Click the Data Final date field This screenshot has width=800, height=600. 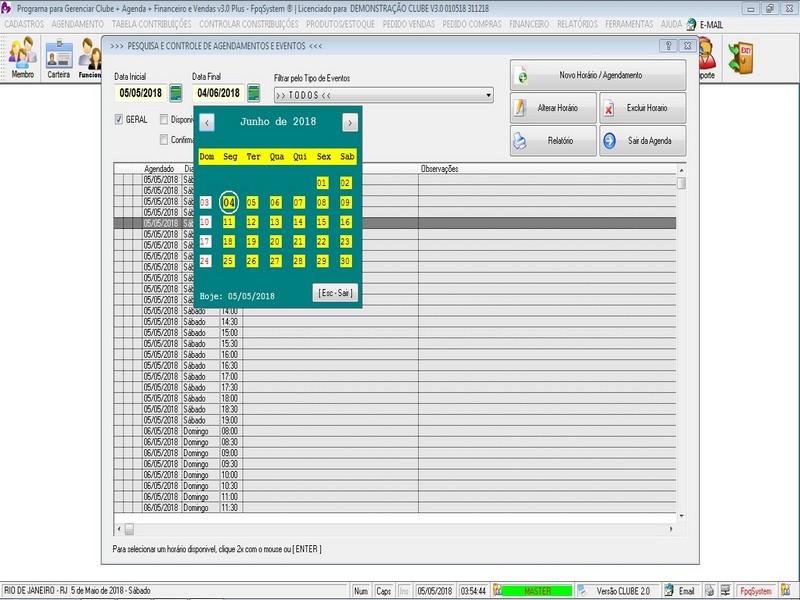tap(219, 93)
